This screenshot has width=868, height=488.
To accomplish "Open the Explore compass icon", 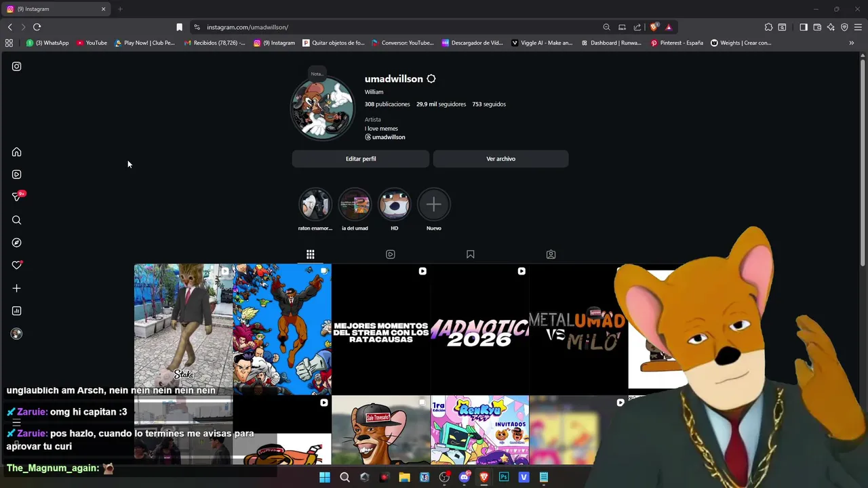I will (16, 243).
